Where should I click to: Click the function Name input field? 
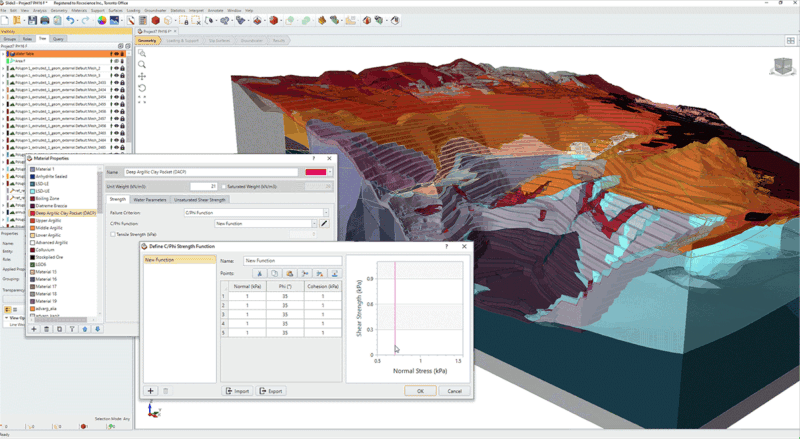(x=292, y=261)
